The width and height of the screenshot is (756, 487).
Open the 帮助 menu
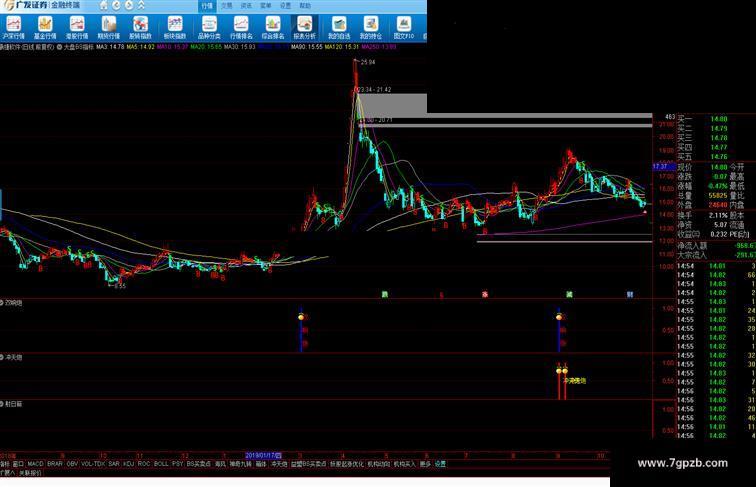pos(305,6)
